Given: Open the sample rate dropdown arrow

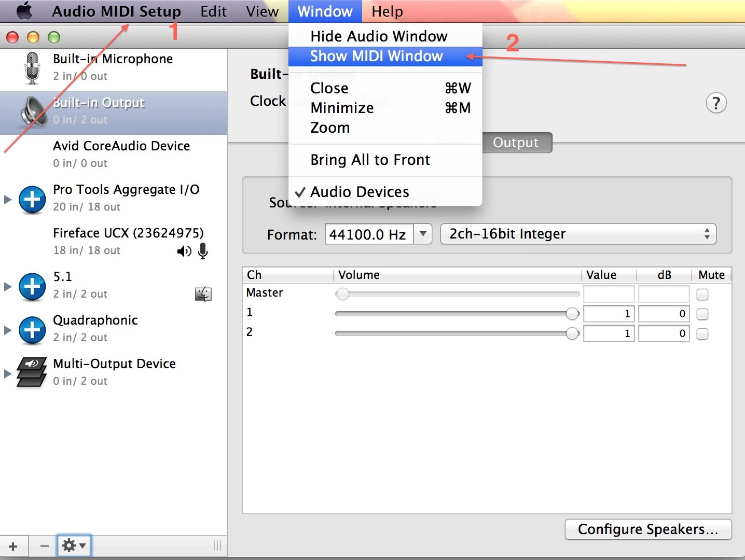Looking at the screenshot, I should point(423,234).
